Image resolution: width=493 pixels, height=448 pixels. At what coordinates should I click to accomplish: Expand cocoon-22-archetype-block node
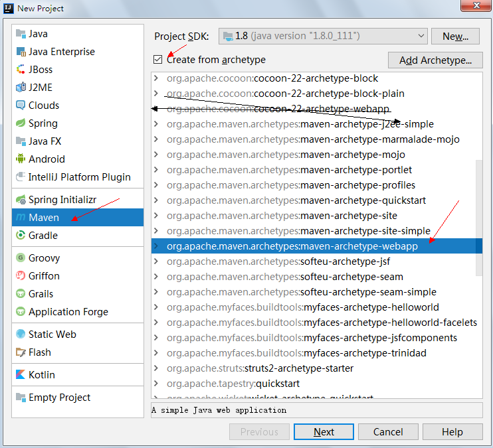point(156,78)
